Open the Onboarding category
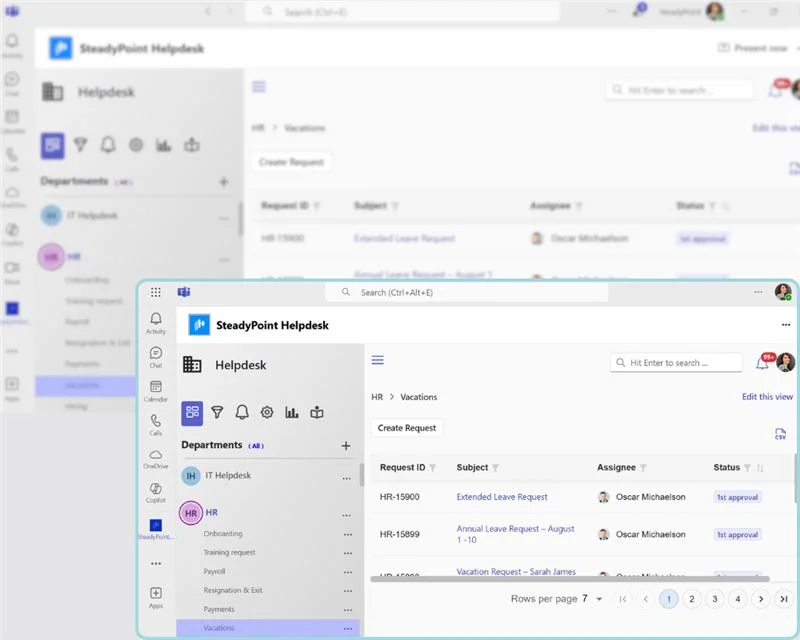 click(223, 534)
